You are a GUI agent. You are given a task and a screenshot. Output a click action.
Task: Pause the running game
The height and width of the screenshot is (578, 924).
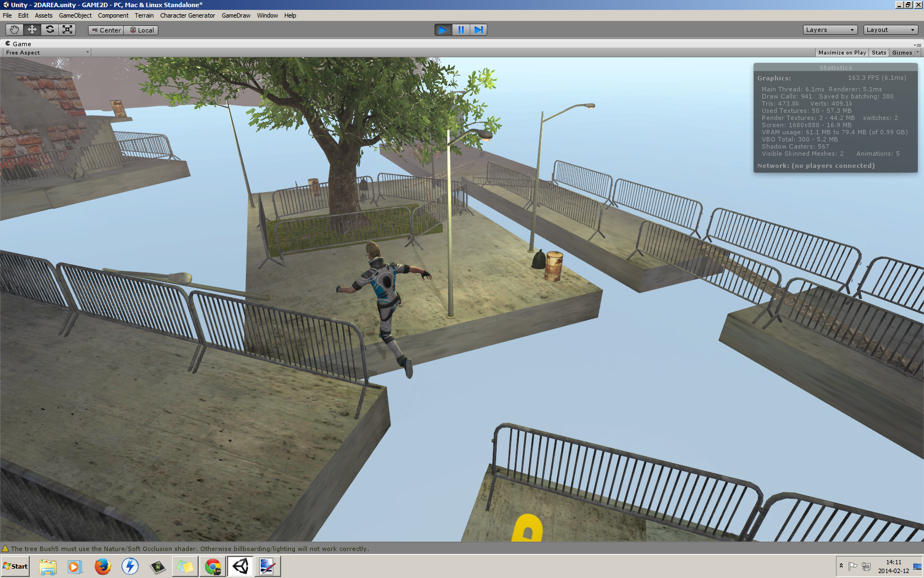pyautogui.click(x=461, y=30)
